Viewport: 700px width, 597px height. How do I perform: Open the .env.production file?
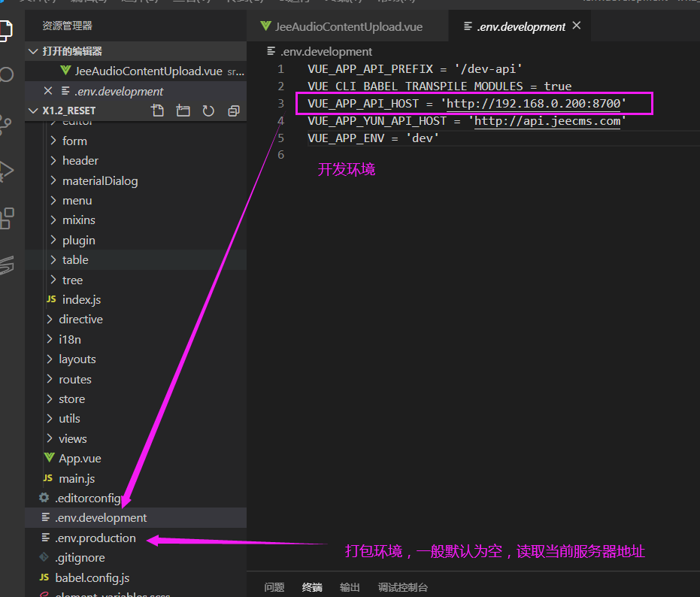(95, 538)
